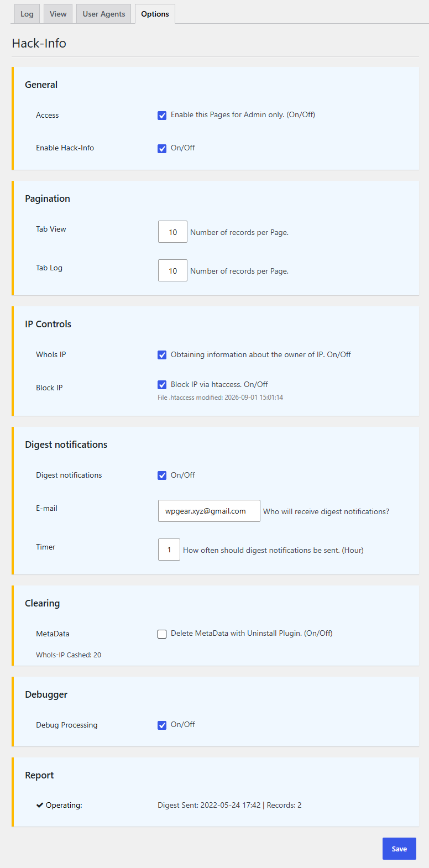
Task: Click the Tab Log records field
Action: [172, 271]
